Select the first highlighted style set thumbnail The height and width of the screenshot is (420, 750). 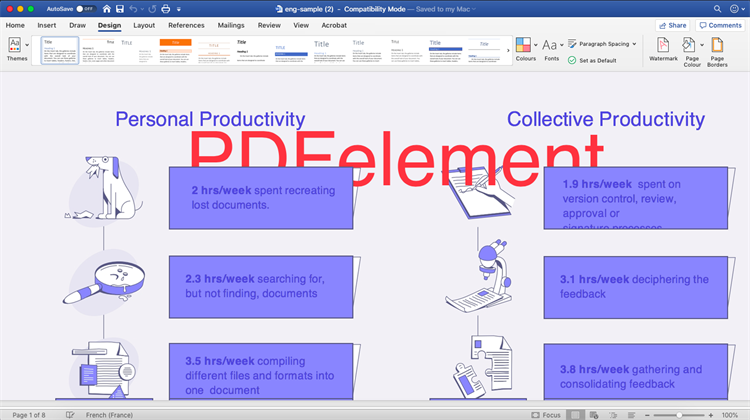point(60,50)
